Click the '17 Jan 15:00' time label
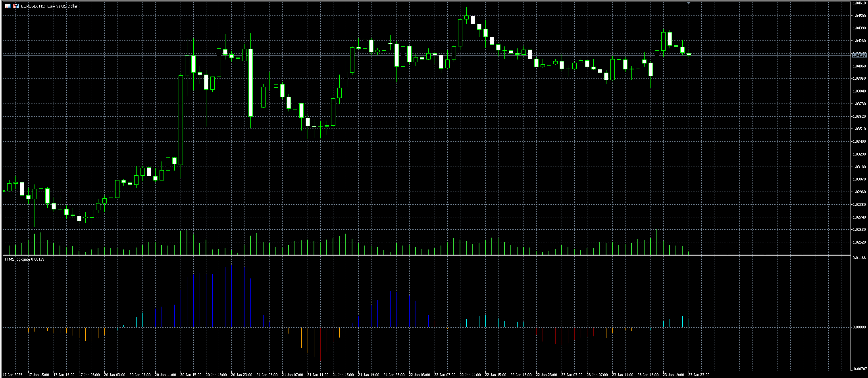Screen dimensions: 868x378 coord(38,375)
